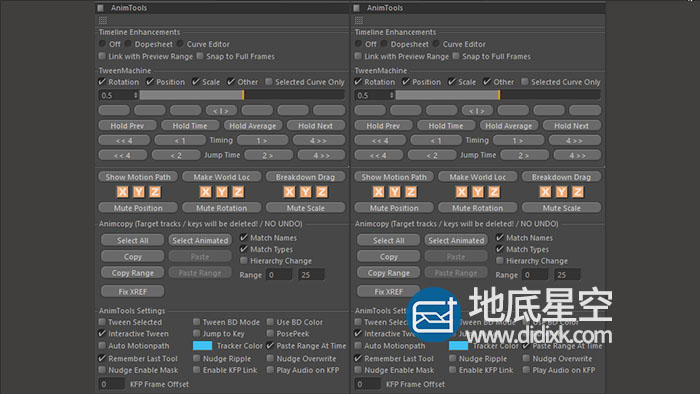
Task: Enable Hierarchy Change in right Animcopy section
Action: pyautogui.click(x=500, y=261)
